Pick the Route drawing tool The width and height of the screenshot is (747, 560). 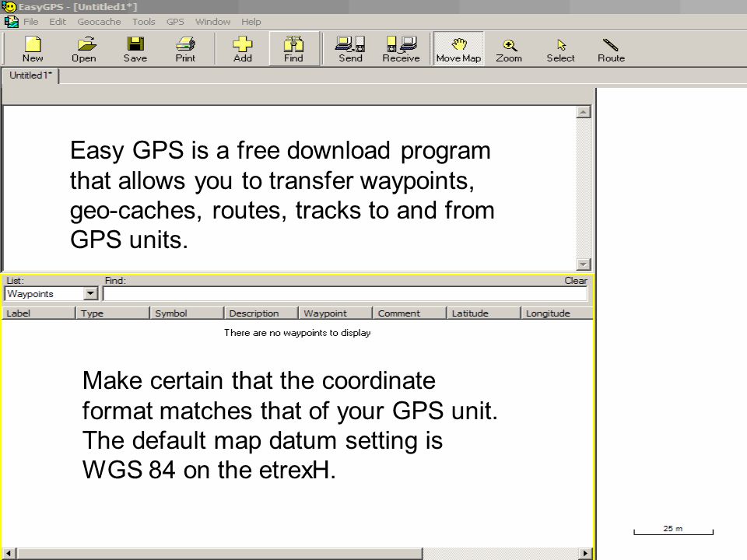tap(612, 49)
